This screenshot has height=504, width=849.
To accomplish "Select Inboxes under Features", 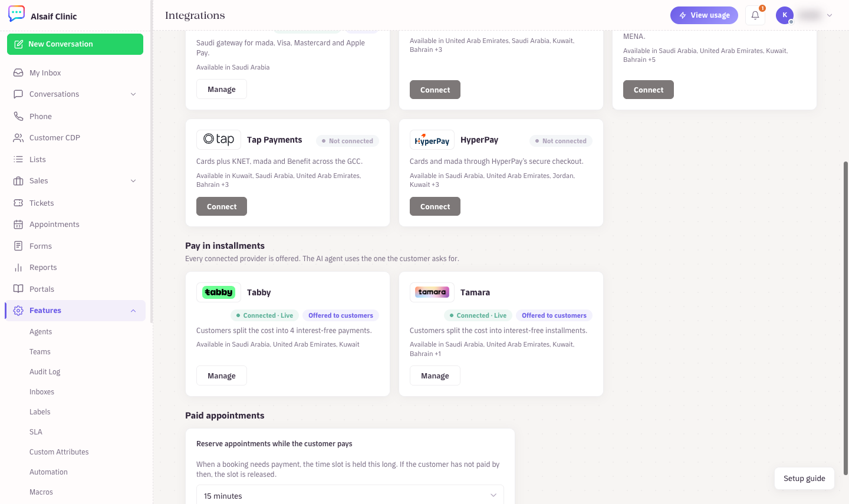I will pyautogui.click(x=42, y=392).
